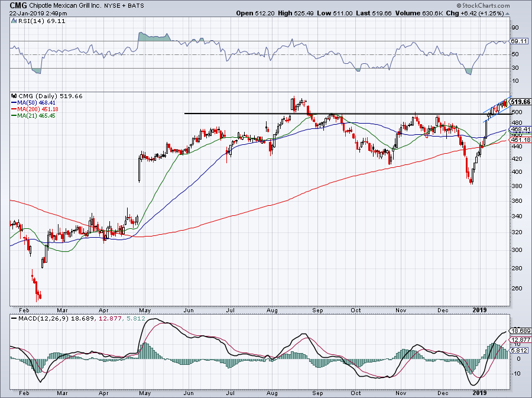532x398 pixels.
Task: Click the 30 level on the RSI axis
Action: tap(515, 68)
